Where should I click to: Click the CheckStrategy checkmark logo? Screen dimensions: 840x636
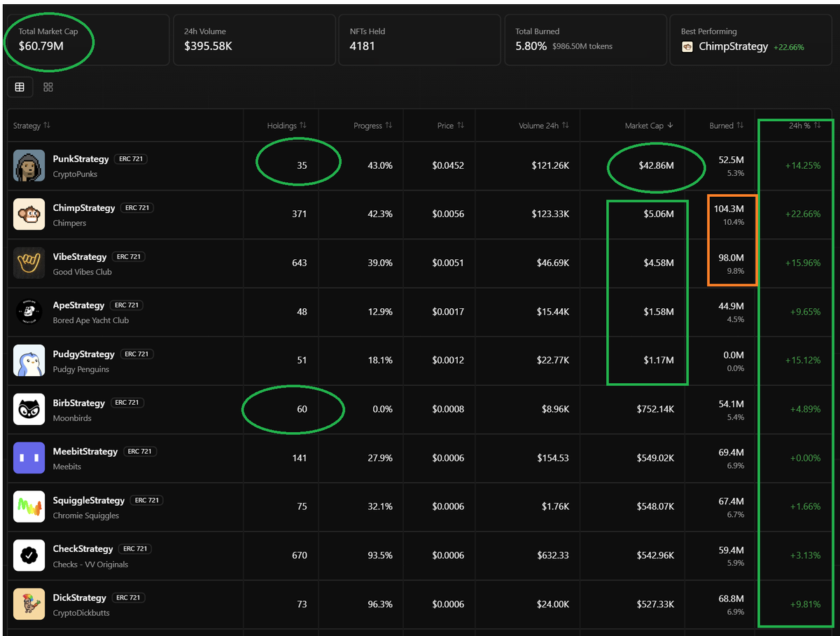(29, 555)
